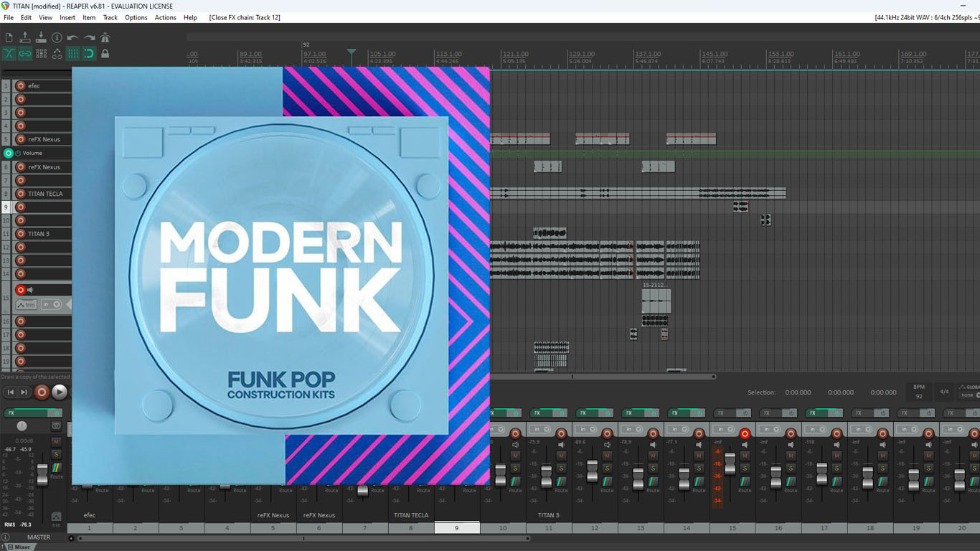Solo mixer strip 14
This screenshot has height=551, width=980.
pyautogui.click(x=699, y=468)
